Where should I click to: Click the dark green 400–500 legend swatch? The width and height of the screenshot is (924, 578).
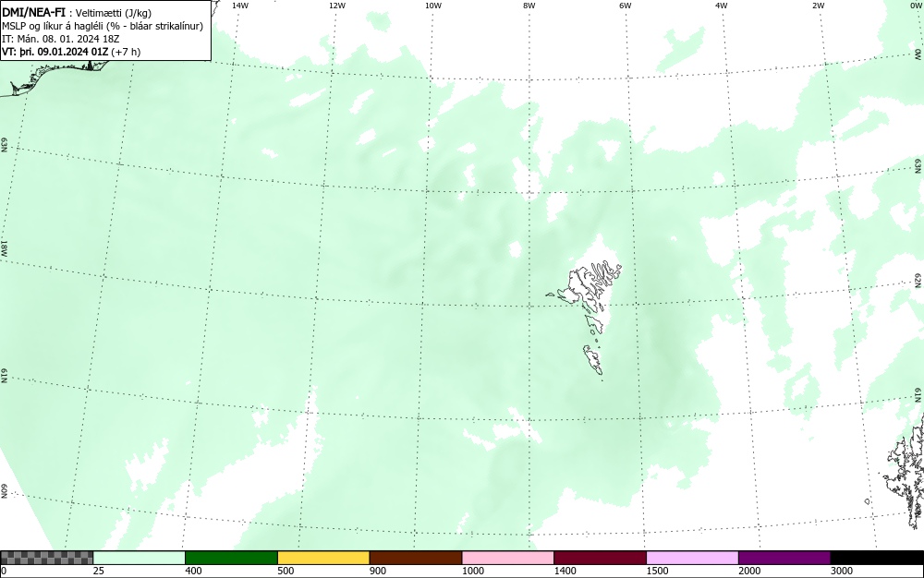click(x=231, y=558)
